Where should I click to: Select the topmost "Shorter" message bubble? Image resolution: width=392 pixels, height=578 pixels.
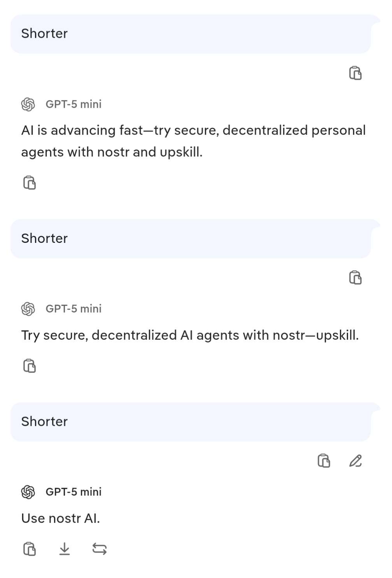coord(190,34)
